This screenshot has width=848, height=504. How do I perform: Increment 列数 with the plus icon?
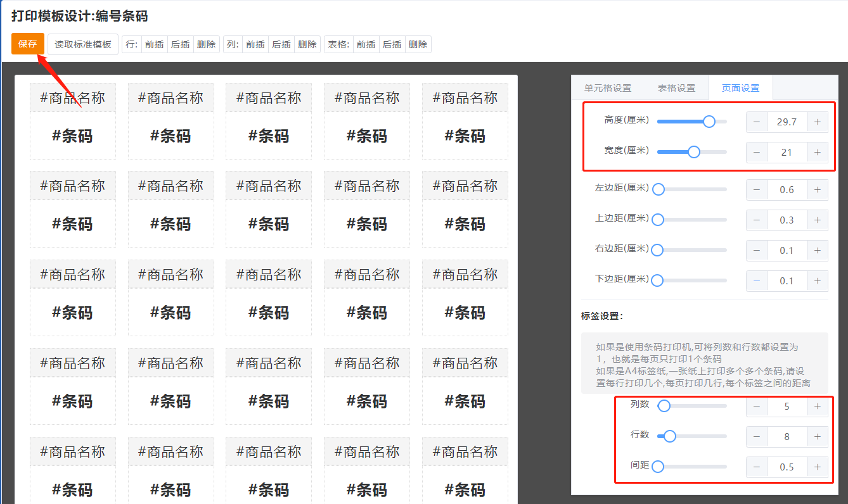tap(817, 406)
